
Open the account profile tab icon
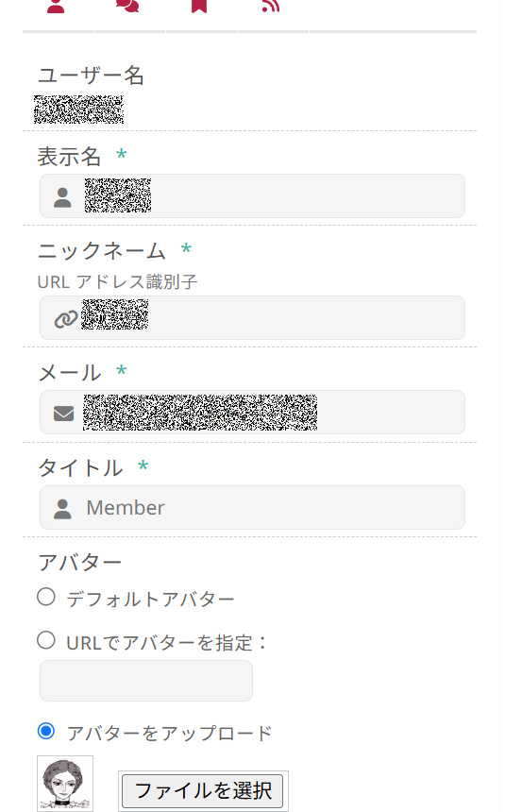56,6
